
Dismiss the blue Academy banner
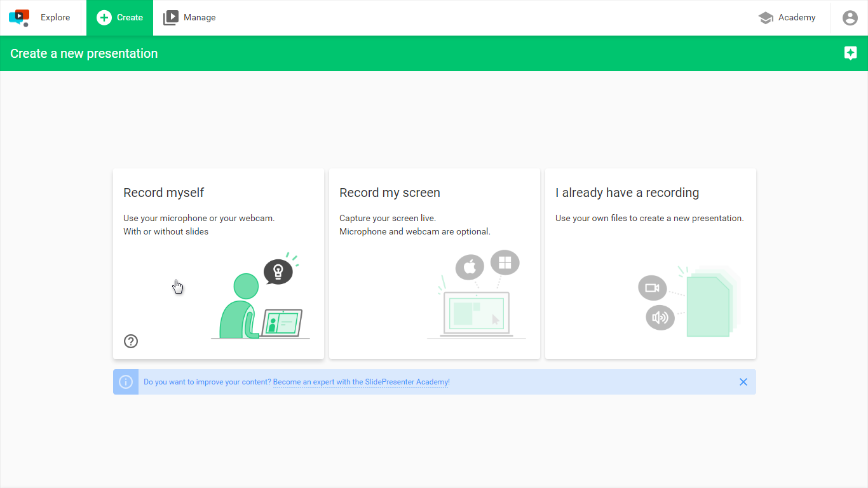click(x=743, y=382)
